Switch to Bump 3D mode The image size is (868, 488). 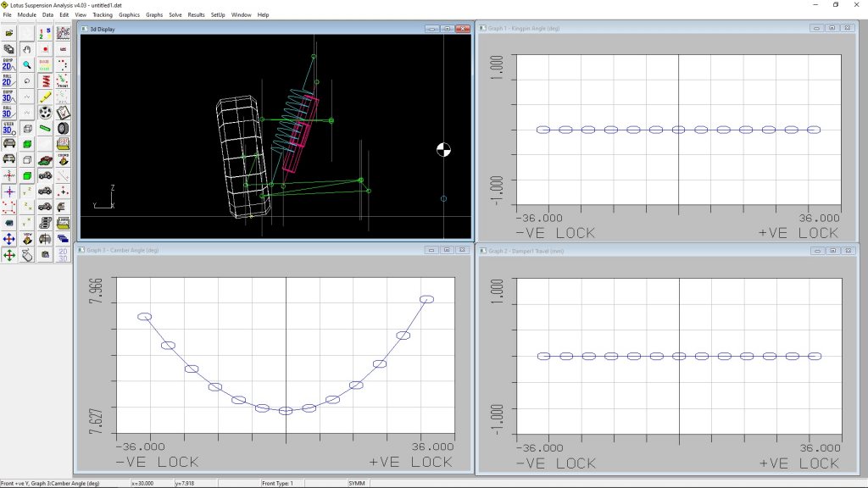click(x=8, y=97)
